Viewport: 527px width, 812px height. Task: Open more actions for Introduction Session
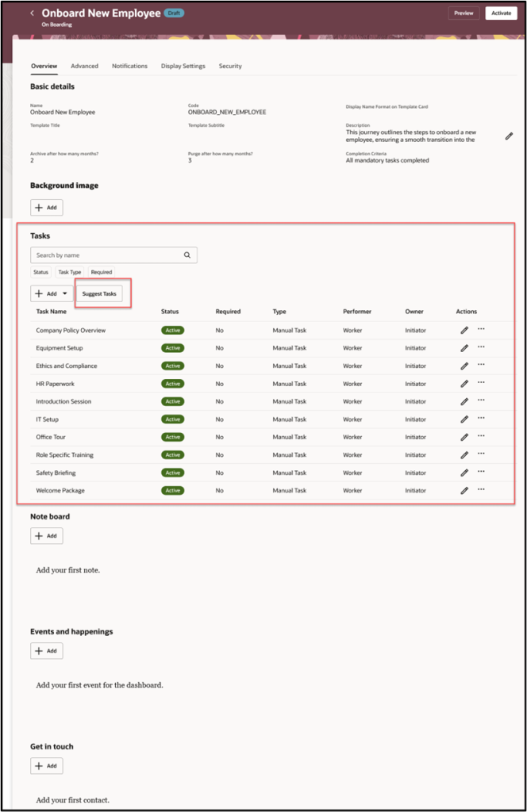click(x=482, y=400)
